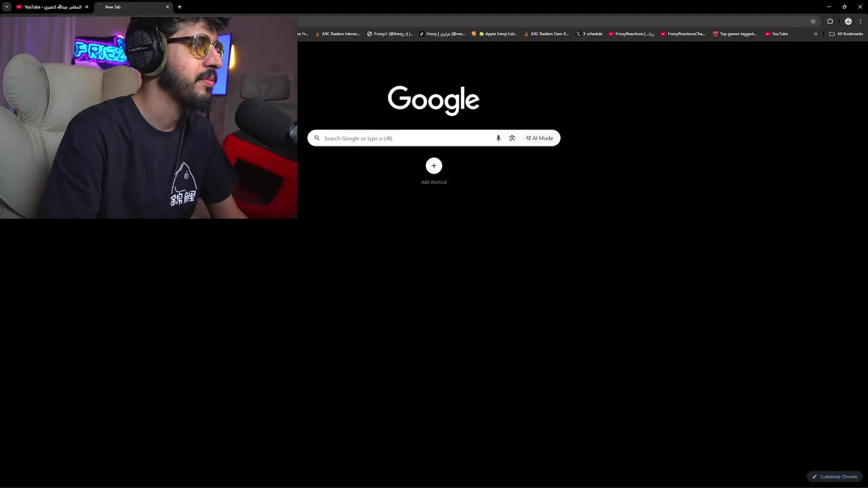Viewport: 868px width, 488px height.
Task: Open the X schedule bookmark
Action: click(589, 34)
